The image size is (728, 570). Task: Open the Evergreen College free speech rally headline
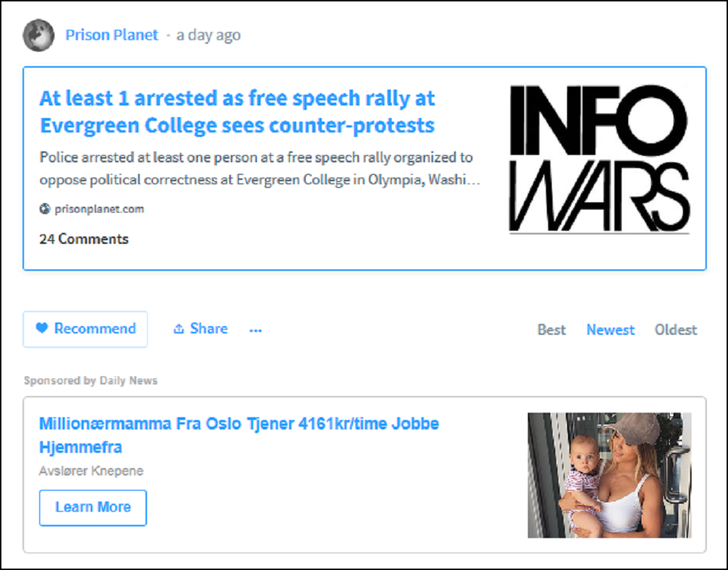point(237,112)
